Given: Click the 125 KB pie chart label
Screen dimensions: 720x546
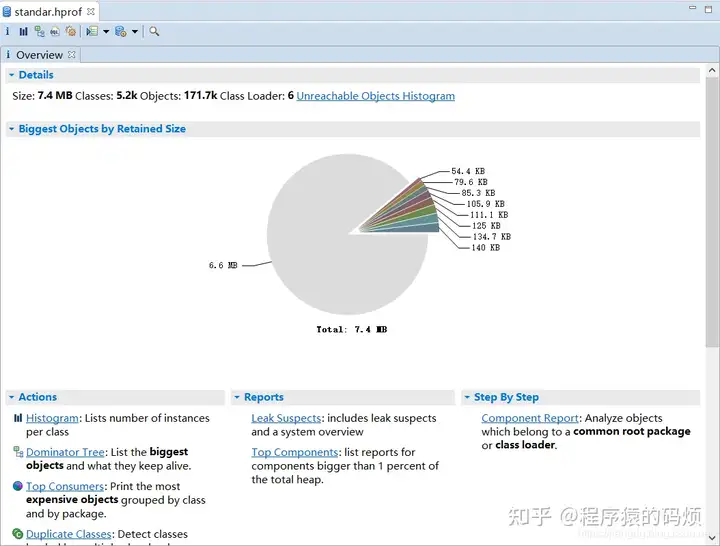Looking at the screenshot, I should tap(486, 225).
